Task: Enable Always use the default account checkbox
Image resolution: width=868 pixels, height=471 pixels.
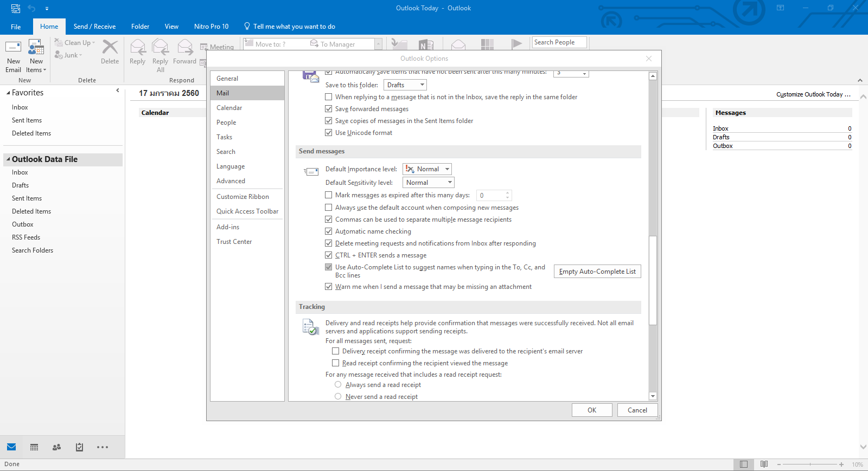Action: [328, 208]
